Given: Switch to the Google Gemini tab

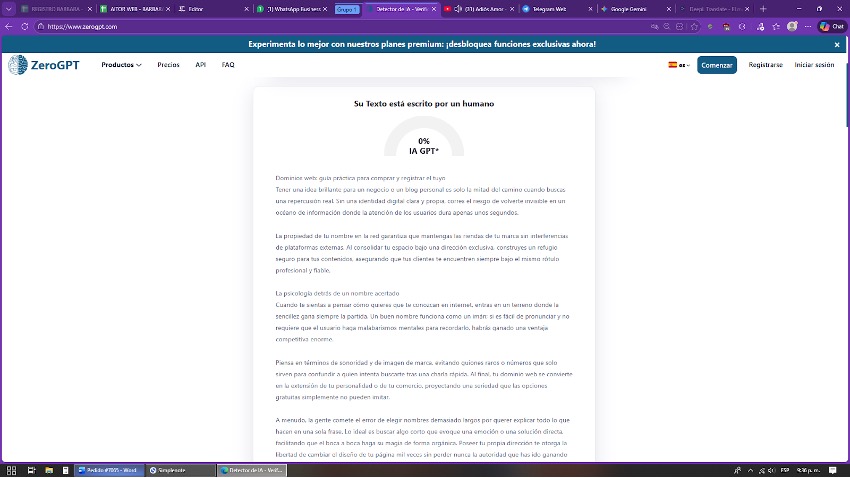Looking at the screenshot, I should point(630,9).
